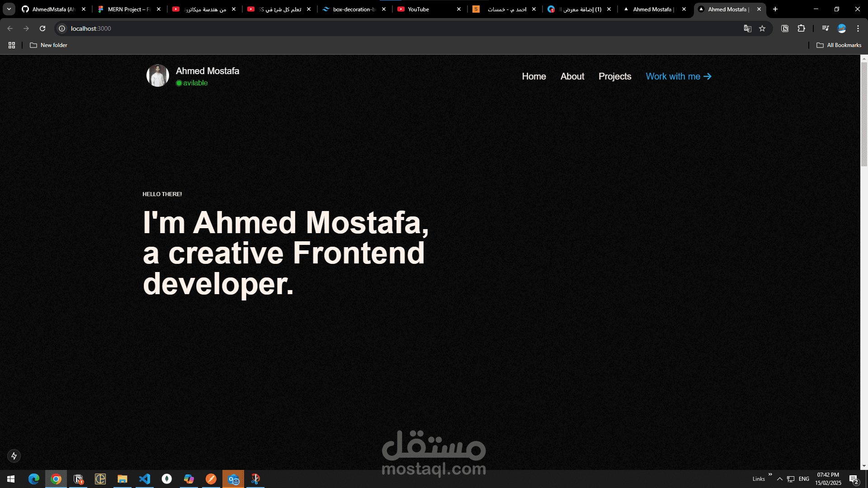Click the Notion web clipper extension icon
Screen dimensions: 868x488
785,28
